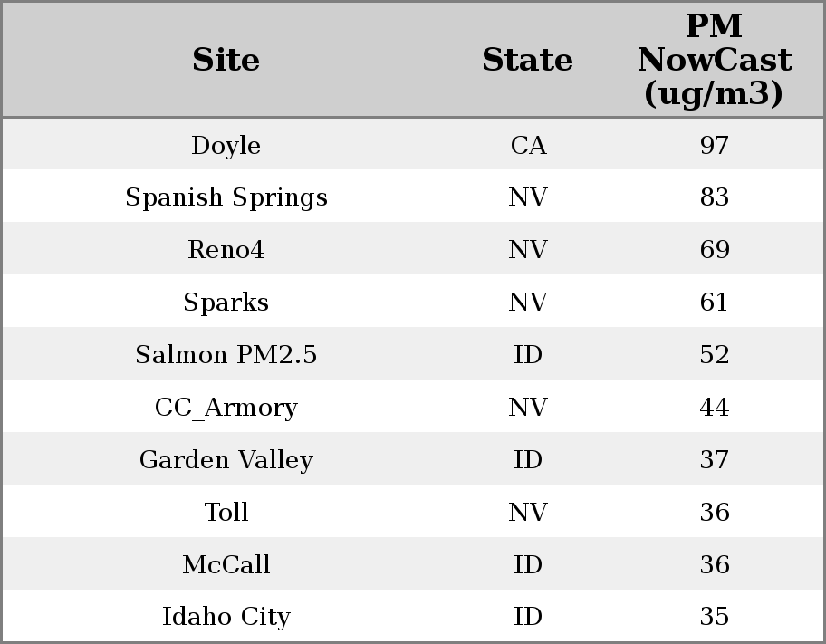This screenshot has height=644, width=826.
Task: Click the ID state cell for Garden Valley
Action: click(528, 460)
